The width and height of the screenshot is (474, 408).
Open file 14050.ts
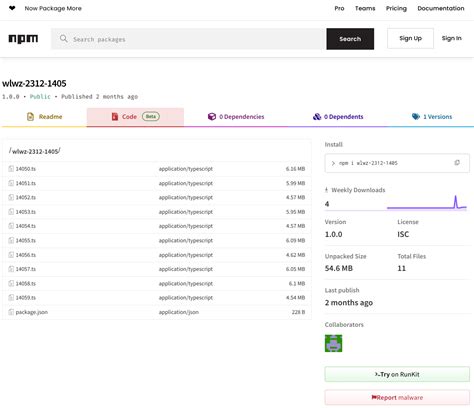click(x=26, y=169)
